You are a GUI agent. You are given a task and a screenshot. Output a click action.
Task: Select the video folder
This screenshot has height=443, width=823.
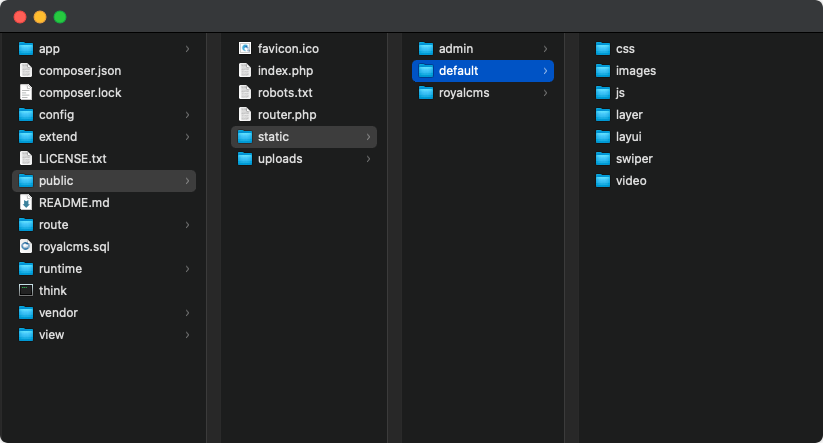(x=630, y=180)
